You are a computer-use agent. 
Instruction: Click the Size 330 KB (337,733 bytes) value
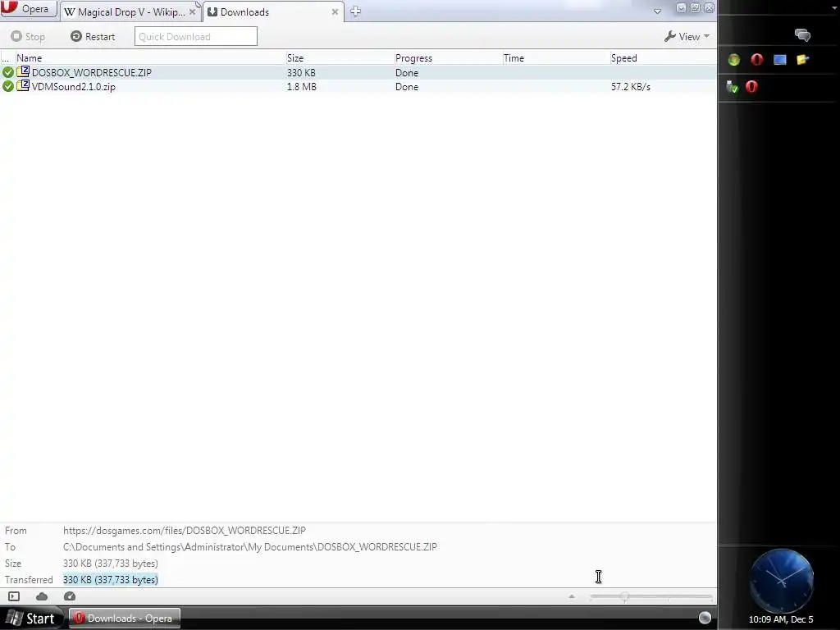111,564
